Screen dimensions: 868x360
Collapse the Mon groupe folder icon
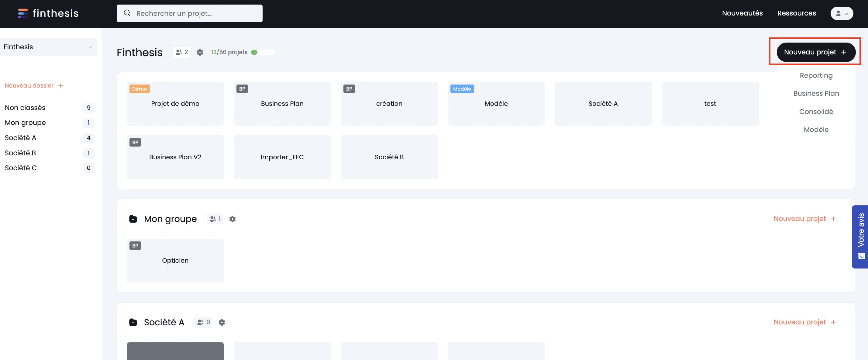pos(133,219)
